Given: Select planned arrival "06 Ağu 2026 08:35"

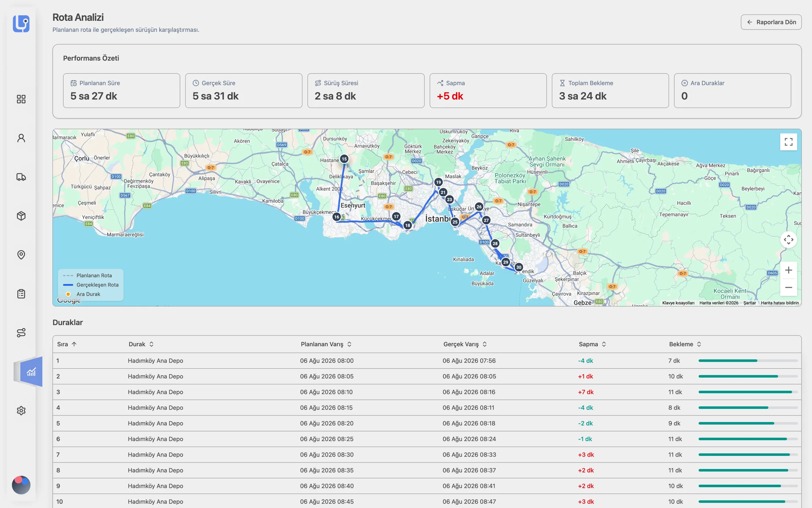Looking at the screenshot, I should coord(327,470).
